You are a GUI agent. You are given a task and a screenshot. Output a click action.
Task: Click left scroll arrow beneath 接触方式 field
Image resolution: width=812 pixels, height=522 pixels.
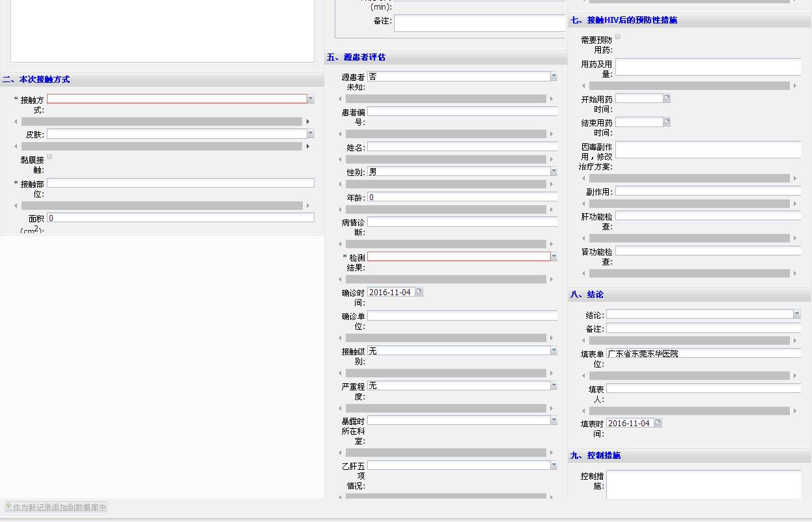pos(16,122)
